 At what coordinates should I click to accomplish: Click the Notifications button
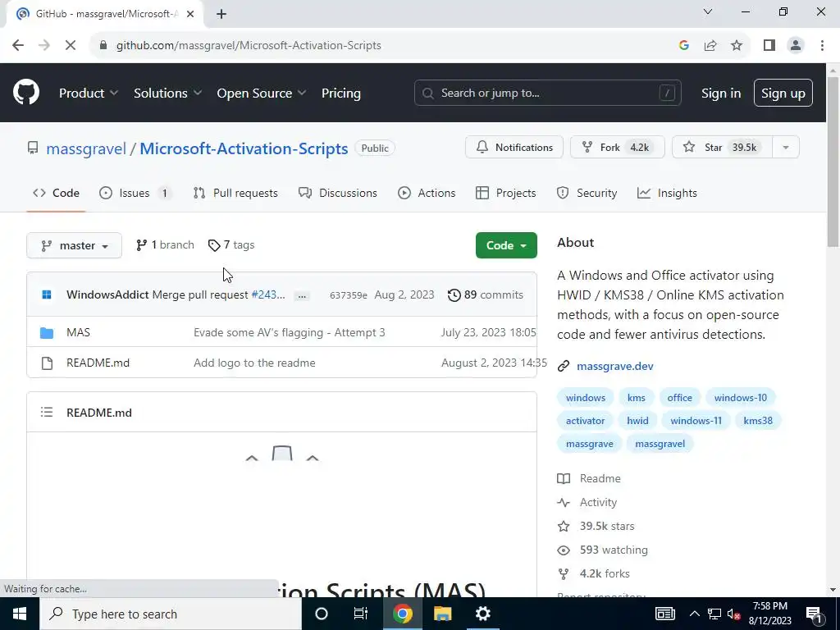point(514,148)
